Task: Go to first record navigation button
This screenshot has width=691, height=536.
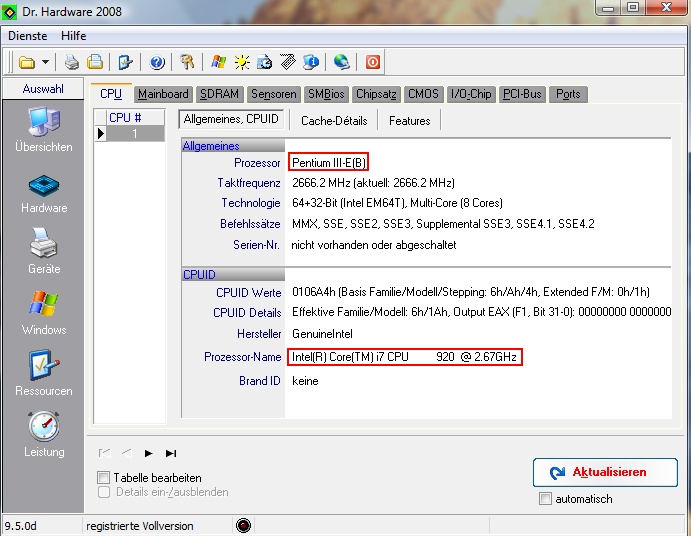Action: pos(104,453)
